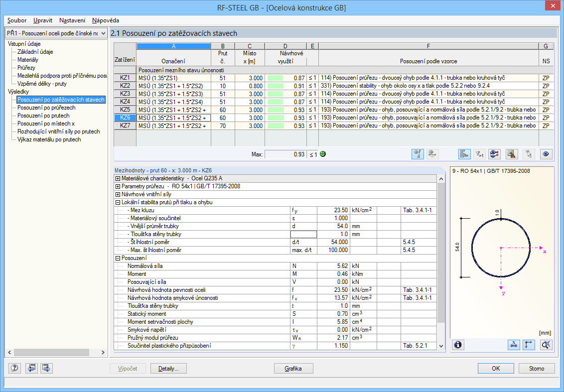Click the magnifier reset-view icon
This screenshot has height=392, width=564.
(546, 344)
